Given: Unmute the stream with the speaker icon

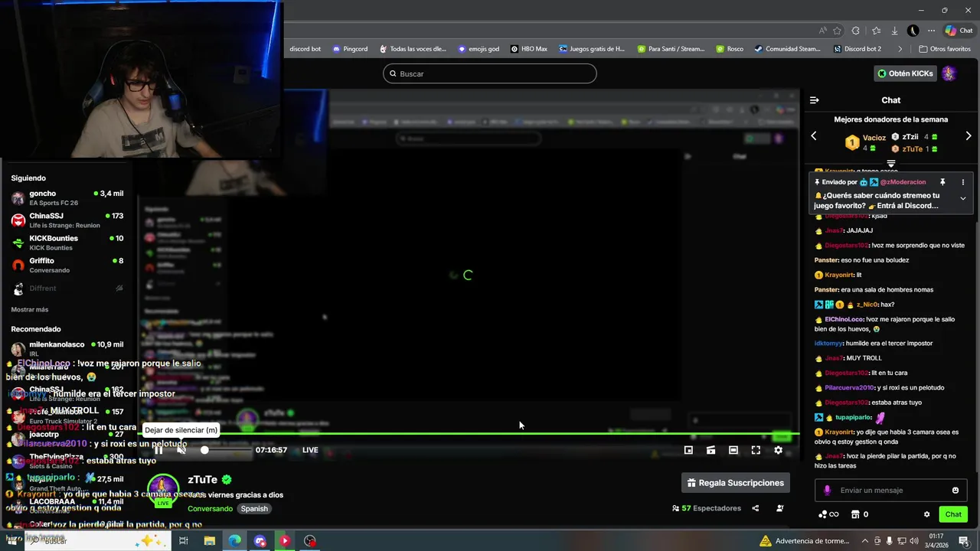Looking at the screenshot, I should click(181, 450).
